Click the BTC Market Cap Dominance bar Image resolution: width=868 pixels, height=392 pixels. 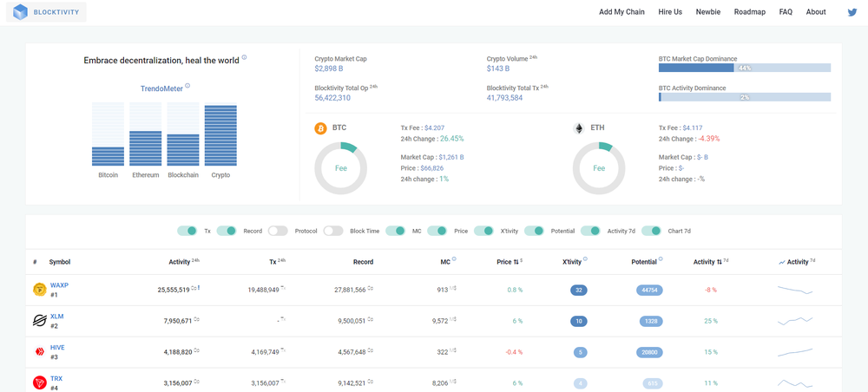(x=745, y=68)
